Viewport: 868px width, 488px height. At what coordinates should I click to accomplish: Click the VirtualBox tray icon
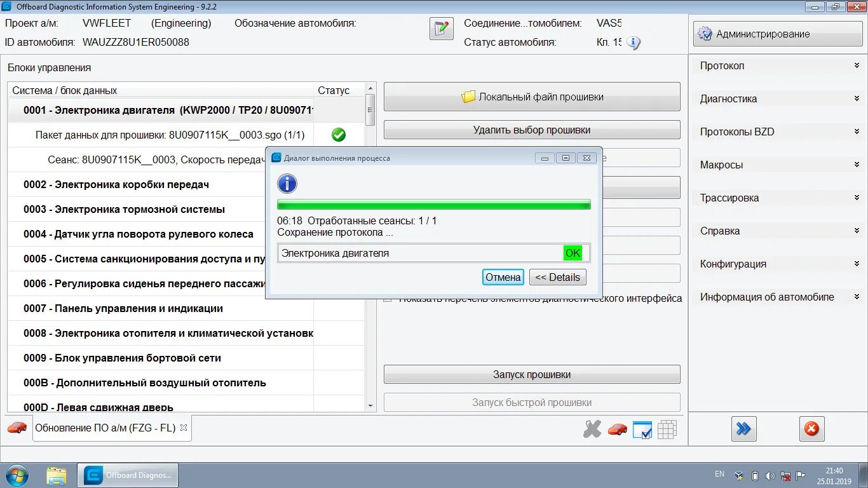739,475
